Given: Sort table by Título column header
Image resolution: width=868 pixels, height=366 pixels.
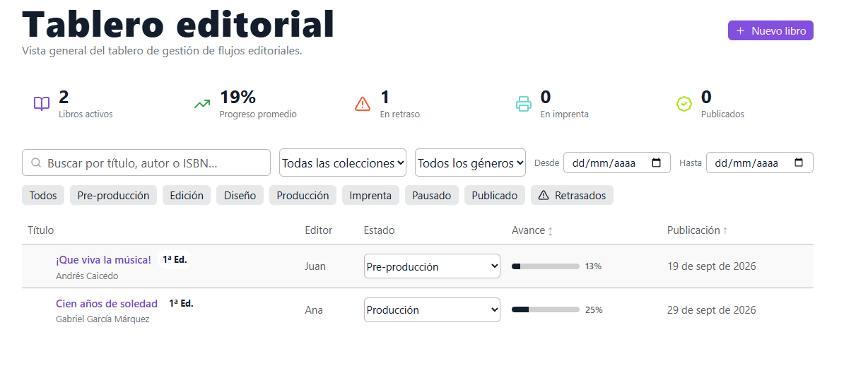Looking at the screenshot, I should [40, 230].
